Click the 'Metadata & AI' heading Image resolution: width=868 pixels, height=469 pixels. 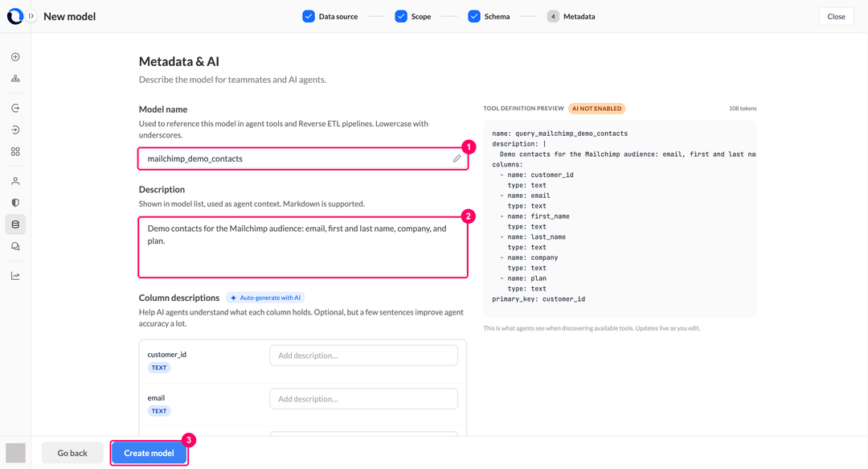tap(178, 61)
